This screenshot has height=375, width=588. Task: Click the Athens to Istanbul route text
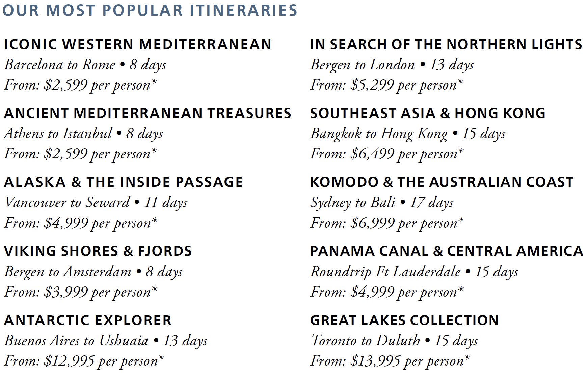(x=58, y=134)
